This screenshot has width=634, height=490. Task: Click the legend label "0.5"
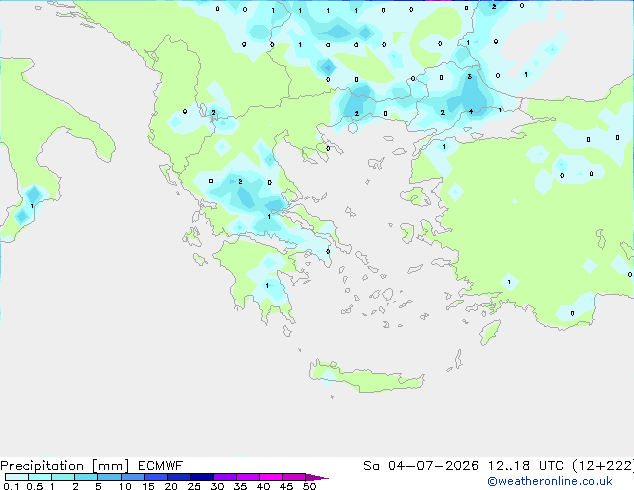(x=35, y=486)
